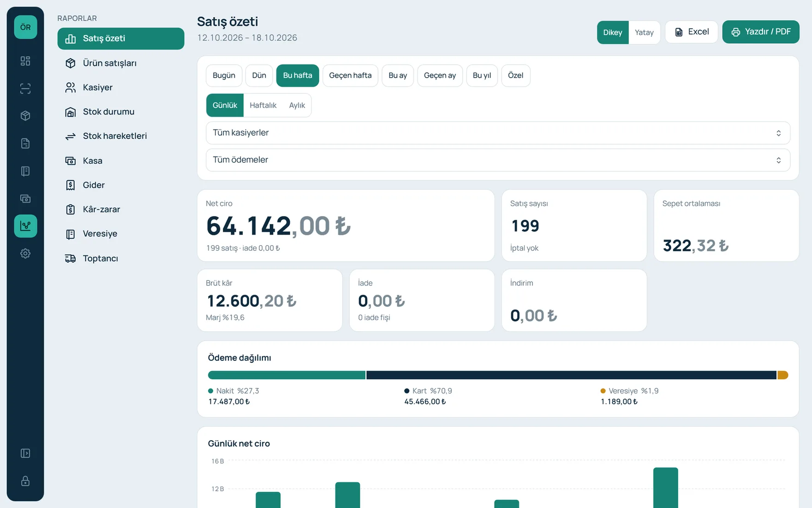
Task: Choose the Özel custom date chip
Action: (x=515, y=75)
